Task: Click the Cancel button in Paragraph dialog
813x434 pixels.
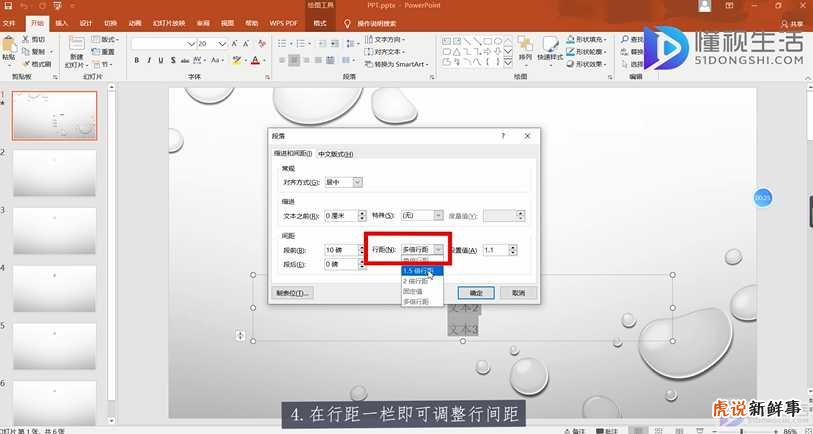Action: coord(518,293)
